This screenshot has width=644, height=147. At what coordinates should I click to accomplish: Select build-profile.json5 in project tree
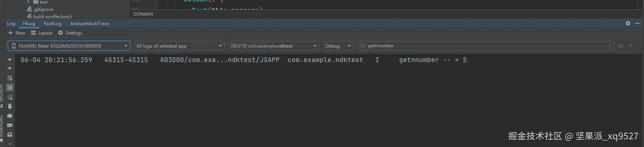tap(53, 16)
